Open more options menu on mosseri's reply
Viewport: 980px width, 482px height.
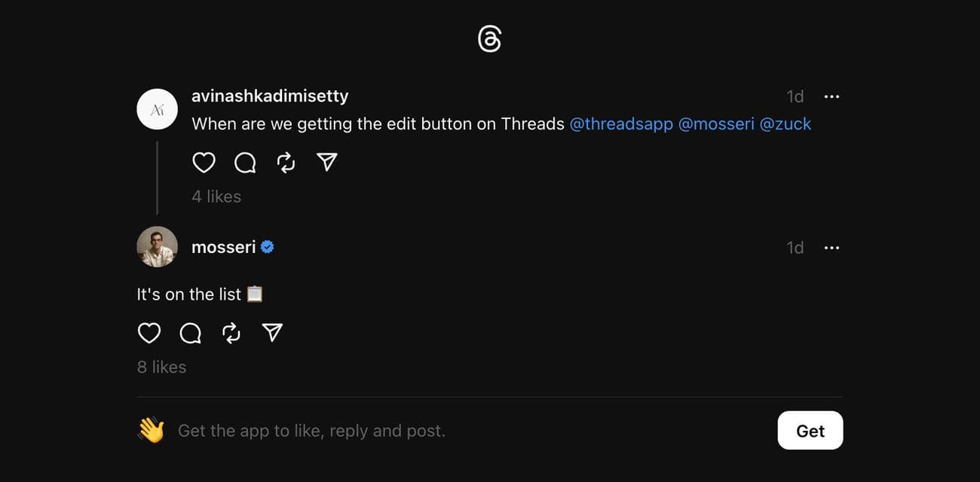click(831, 248)
